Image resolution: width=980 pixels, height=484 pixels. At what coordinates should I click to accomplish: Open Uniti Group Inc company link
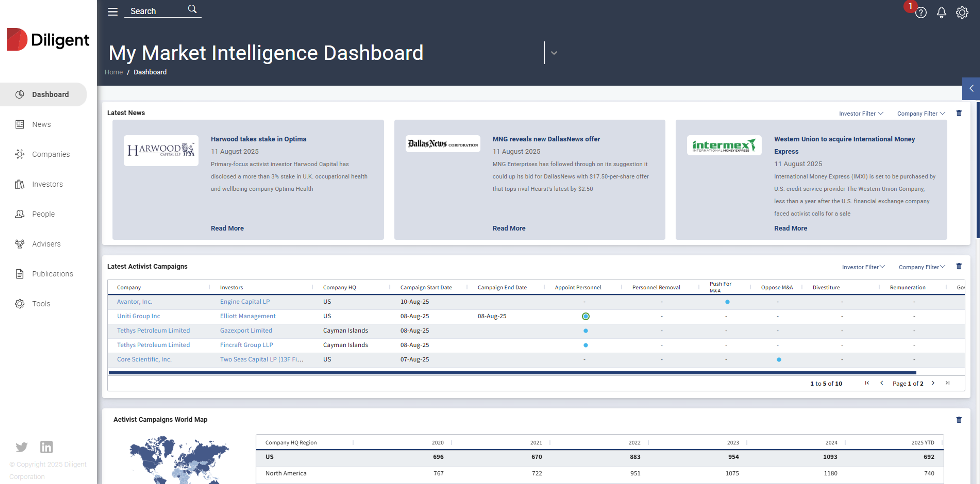pos(139,316)
